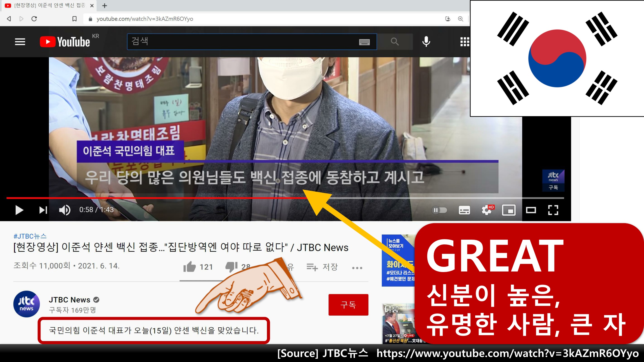The image size is (644, 362).
Task: Go forward in the browser
Action: point(21,19)
